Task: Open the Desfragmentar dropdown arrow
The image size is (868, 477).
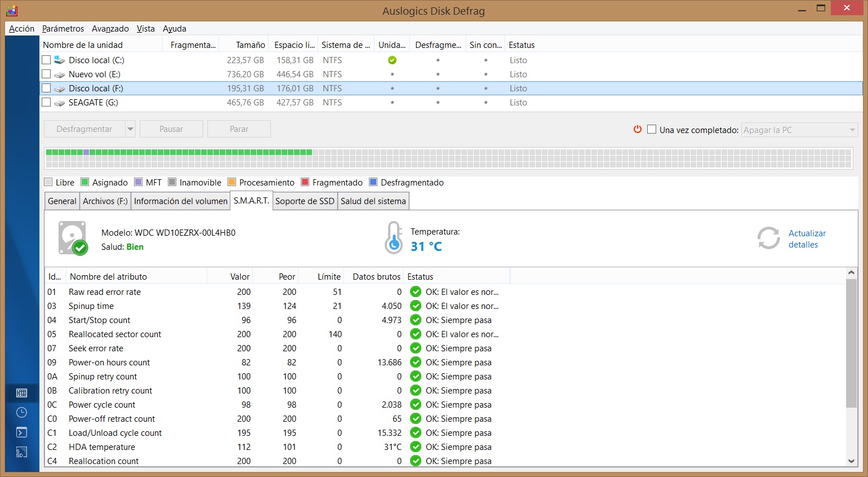Action: (130, 129)
